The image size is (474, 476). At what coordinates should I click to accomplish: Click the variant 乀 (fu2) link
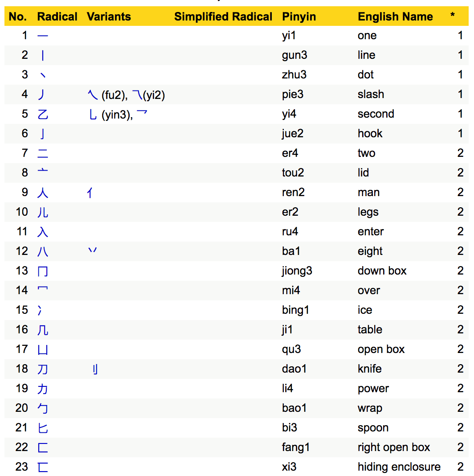pos(92,94)
